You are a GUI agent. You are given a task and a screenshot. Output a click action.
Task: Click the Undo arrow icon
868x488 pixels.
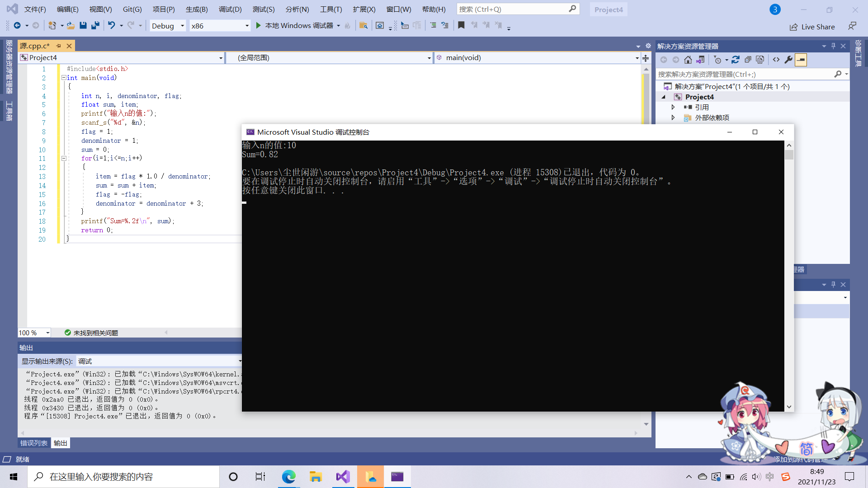pos(111,26)
